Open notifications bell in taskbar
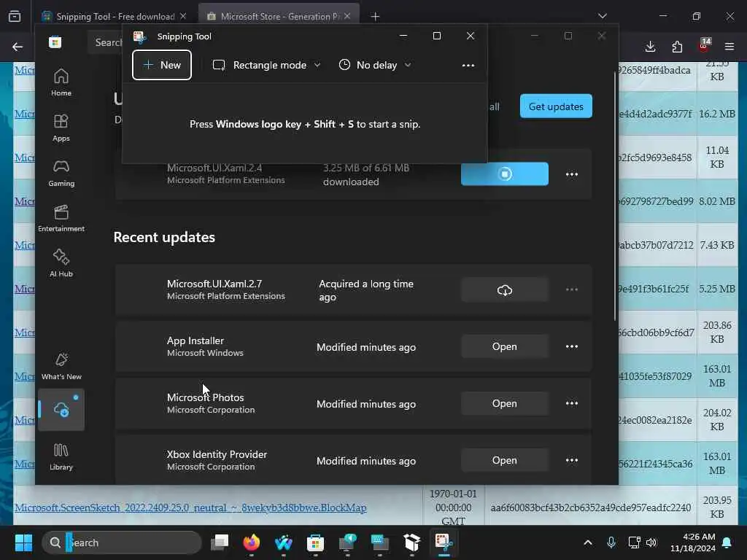The height and width of the screenshot is (560, 747). (x=727, y=542)
